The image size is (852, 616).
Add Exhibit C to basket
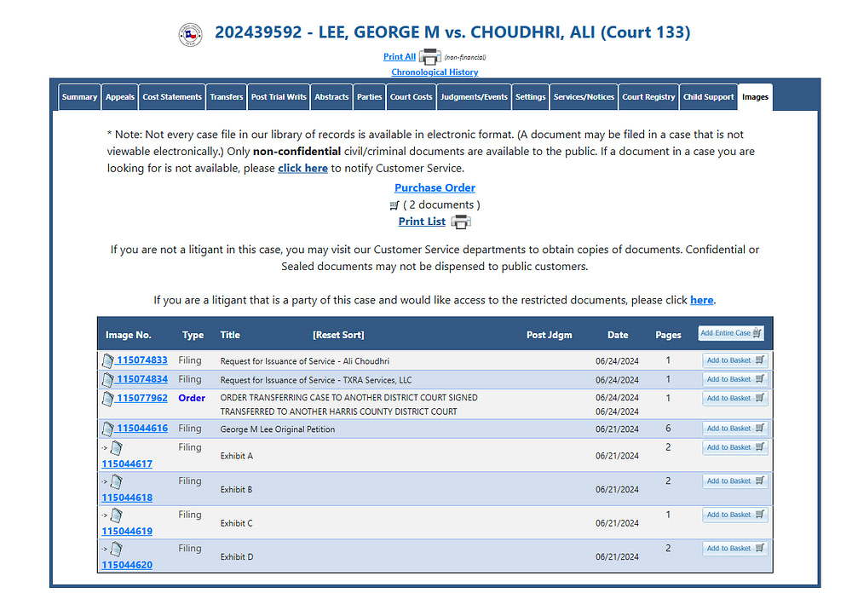(735, 515)
